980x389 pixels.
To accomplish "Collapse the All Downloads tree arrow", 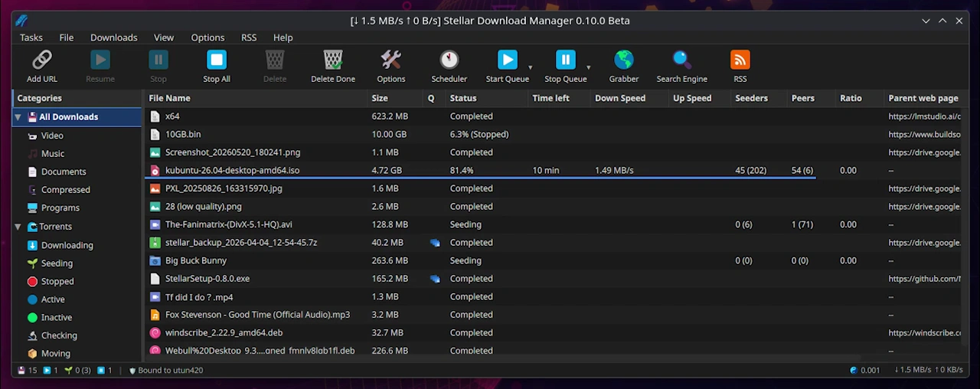I will [18, 117].
